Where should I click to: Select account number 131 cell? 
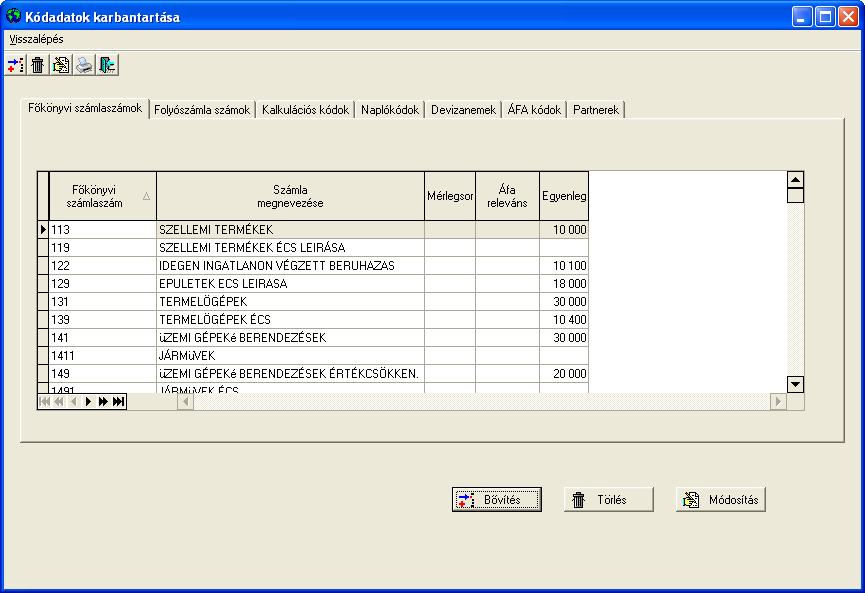click(103, 302)
